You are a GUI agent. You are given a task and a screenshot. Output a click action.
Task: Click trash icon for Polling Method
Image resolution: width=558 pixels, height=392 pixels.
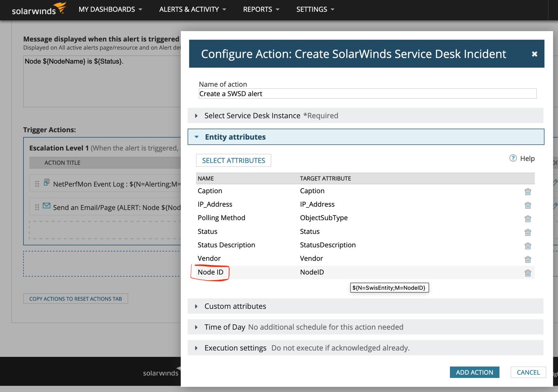point(528,219)
